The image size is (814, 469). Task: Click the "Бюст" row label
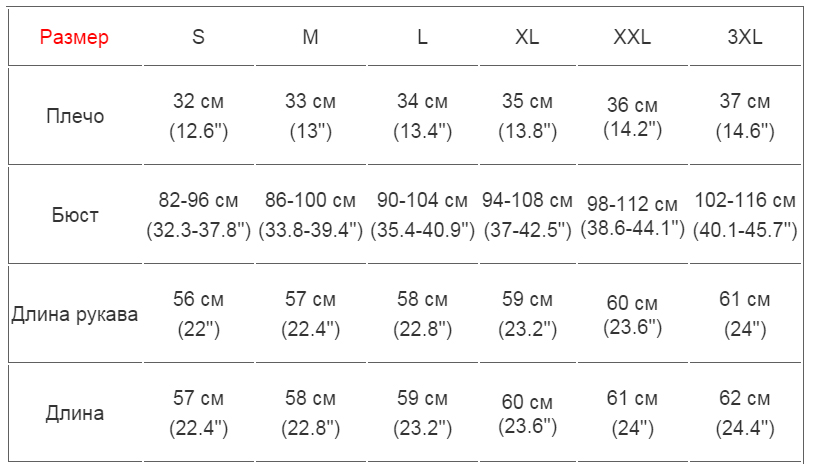click(x=75, y=215)
